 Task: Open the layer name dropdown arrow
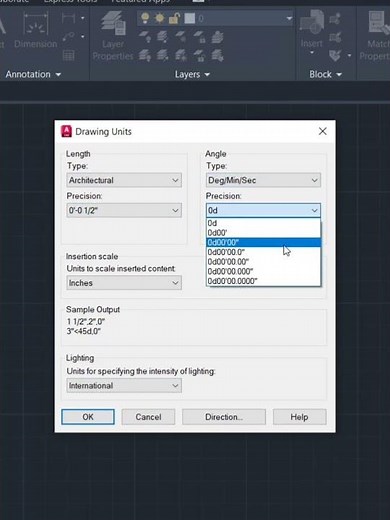pos(289,18)
